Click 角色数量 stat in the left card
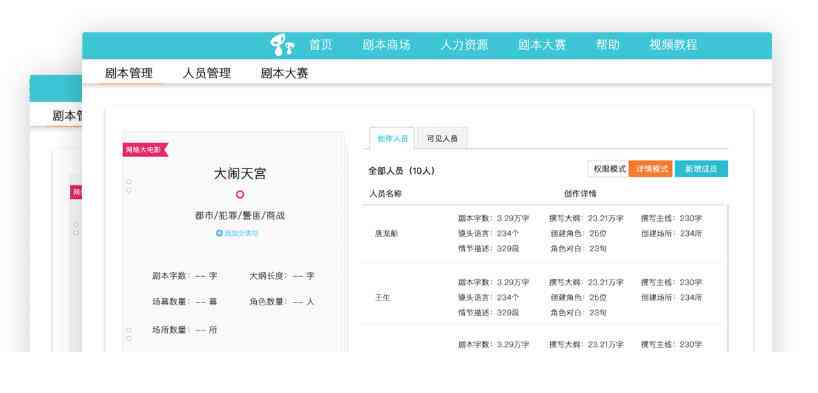The image size is (818, 393). (x=282, y=302)
